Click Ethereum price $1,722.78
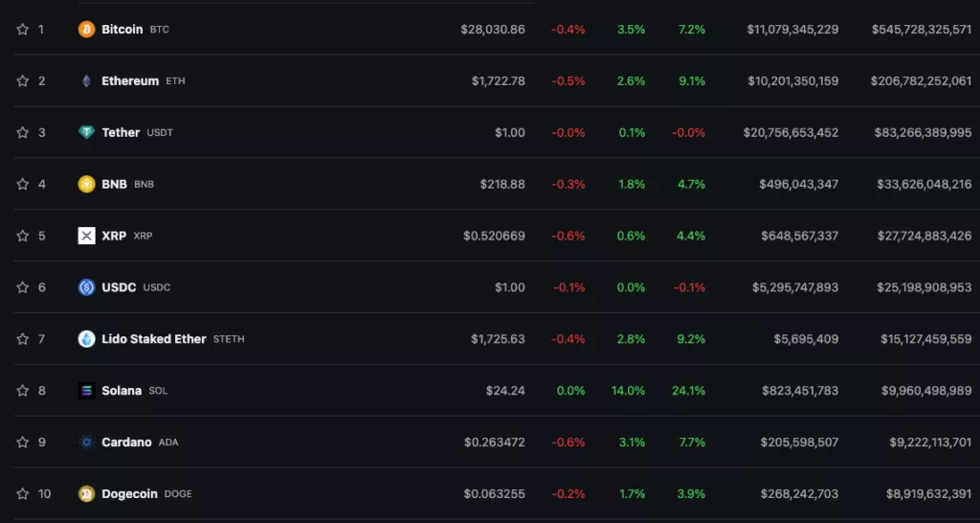This screenshot has width=980, height=523. (x=498, y=80)
